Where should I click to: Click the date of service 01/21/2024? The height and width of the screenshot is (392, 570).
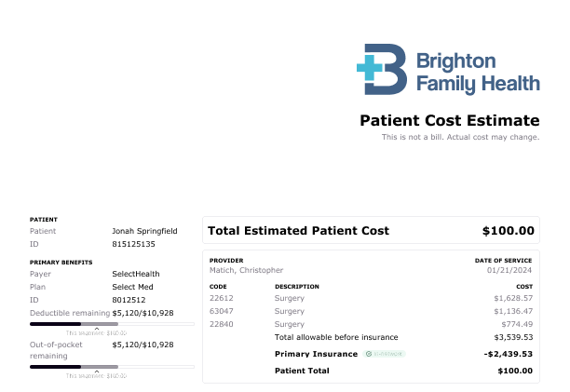click(509, 270)
